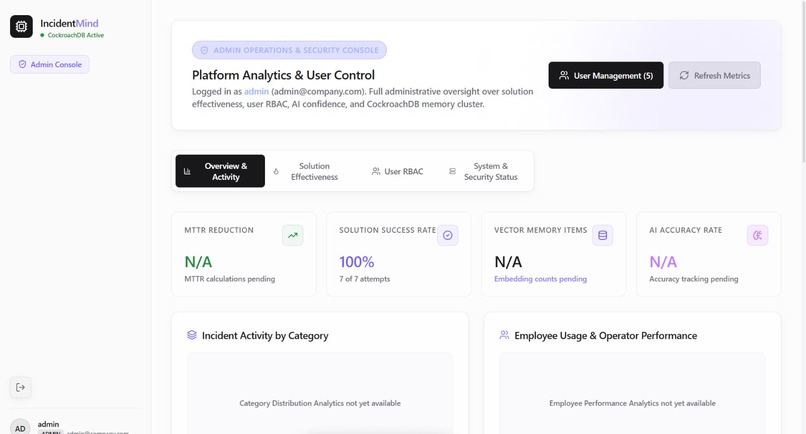806x434 pixels.
Task: Click 'CockroachDB Active' status text
Action: (x=76, y=35)
